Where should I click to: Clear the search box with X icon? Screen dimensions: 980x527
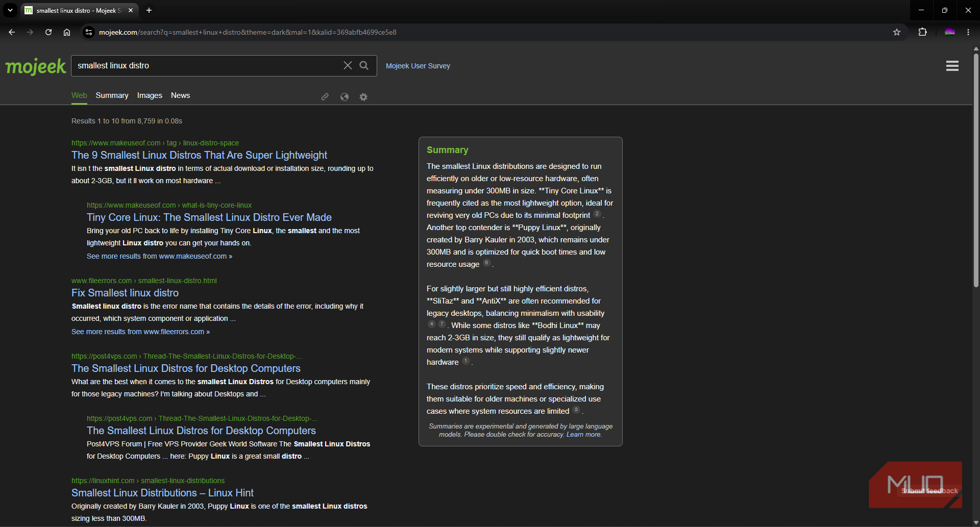[348, 65]
